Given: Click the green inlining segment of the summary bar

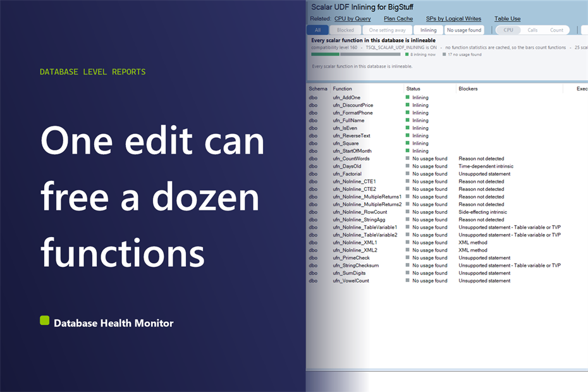Looking at the screenshot, I should 325,54.
